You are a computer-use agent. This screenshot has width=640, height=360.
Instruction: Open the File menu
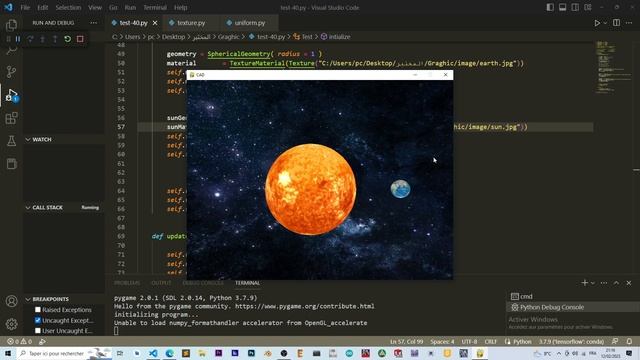(25, 7)
